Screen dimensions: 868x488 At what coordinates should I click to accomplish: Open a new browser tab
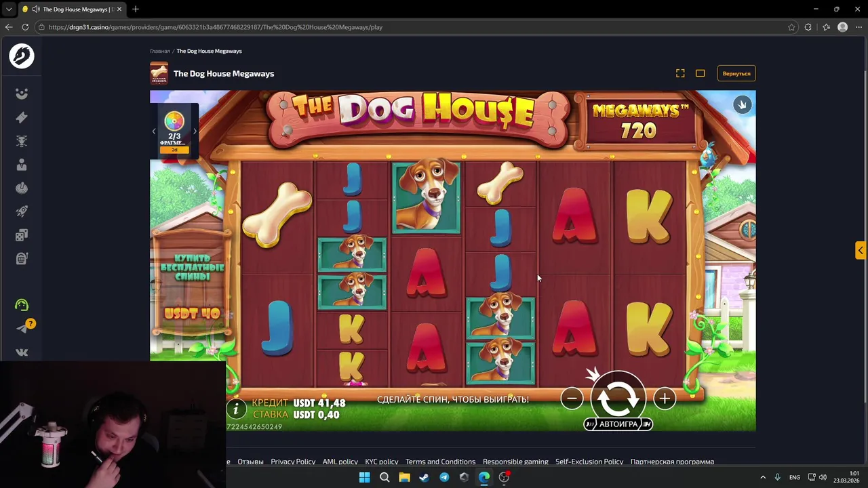coord(136,9)
